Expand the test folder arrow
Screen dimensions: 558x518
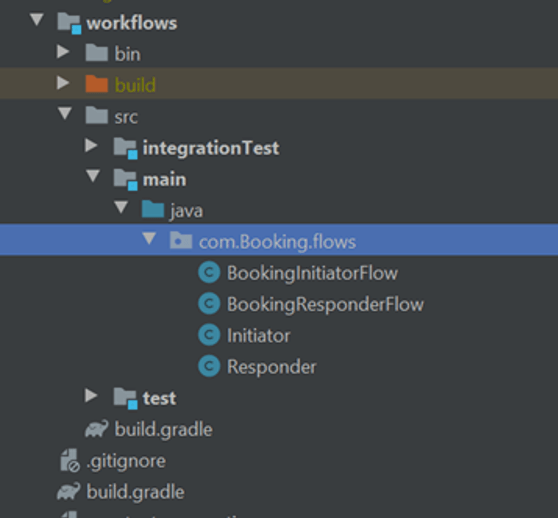point(91,395)
